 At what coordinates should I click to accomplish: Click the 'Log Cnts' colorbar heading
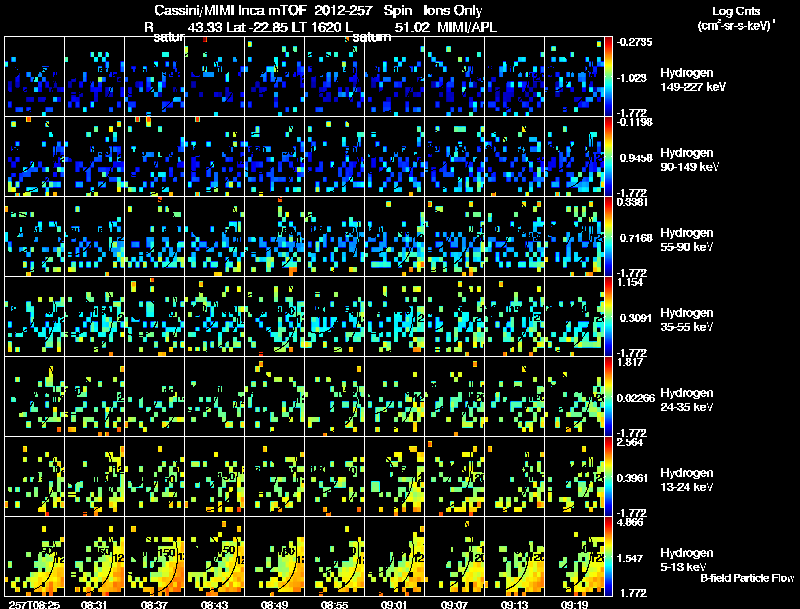736,11
